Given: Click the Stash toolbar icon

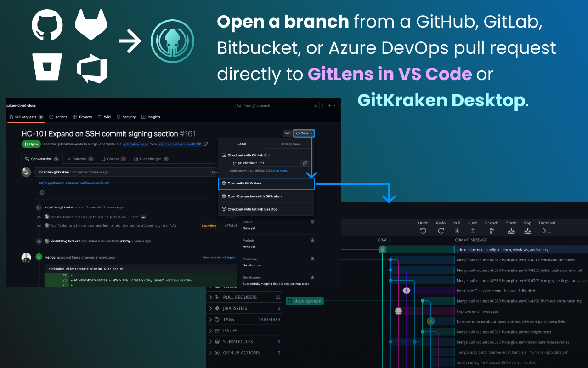Looking at the screenshot, I should point(511,231).
